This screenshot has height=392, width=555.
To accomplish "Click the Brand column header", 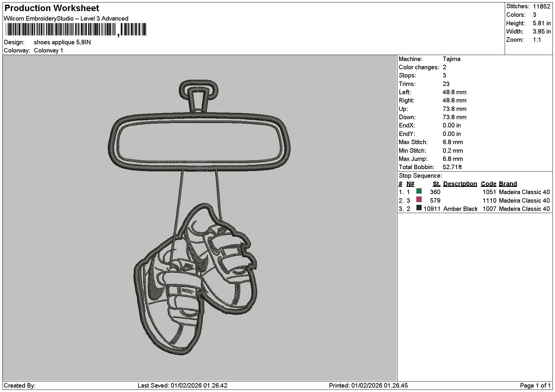I will pos(508,184).
